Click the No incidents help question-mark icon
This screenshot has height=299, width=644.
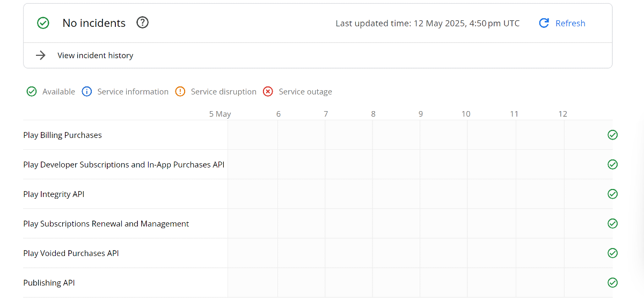142,23
